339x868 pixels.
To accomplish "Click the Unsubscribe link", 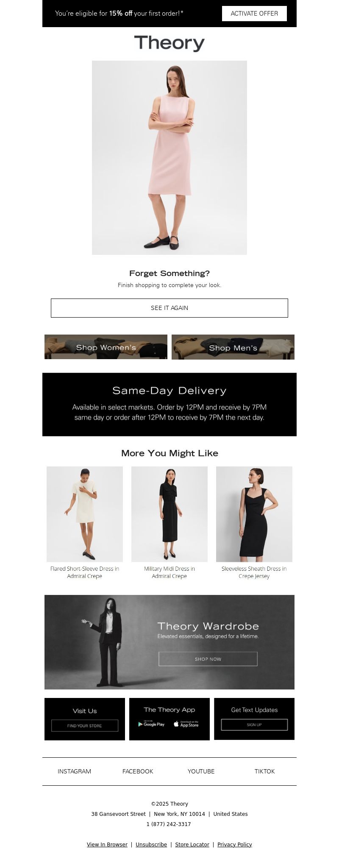I will click(151, 845).
